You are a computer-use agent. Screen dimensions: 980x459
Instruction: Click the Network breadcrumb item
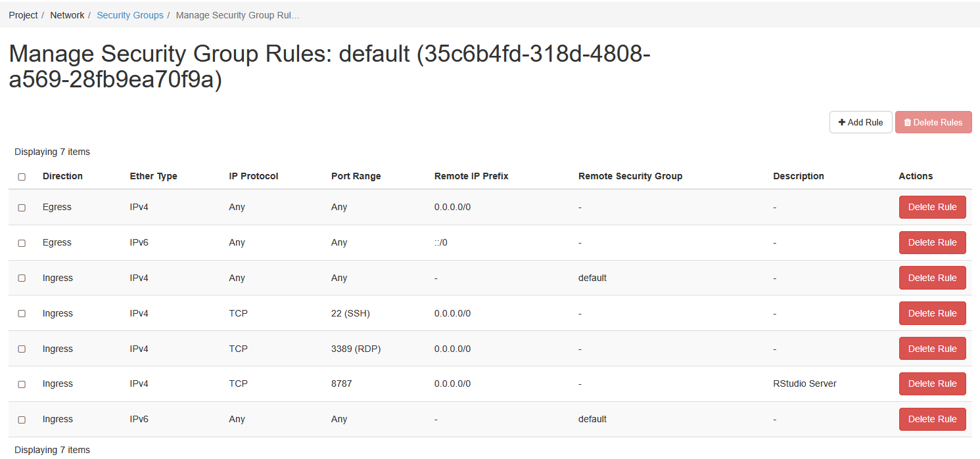(67, 15)
